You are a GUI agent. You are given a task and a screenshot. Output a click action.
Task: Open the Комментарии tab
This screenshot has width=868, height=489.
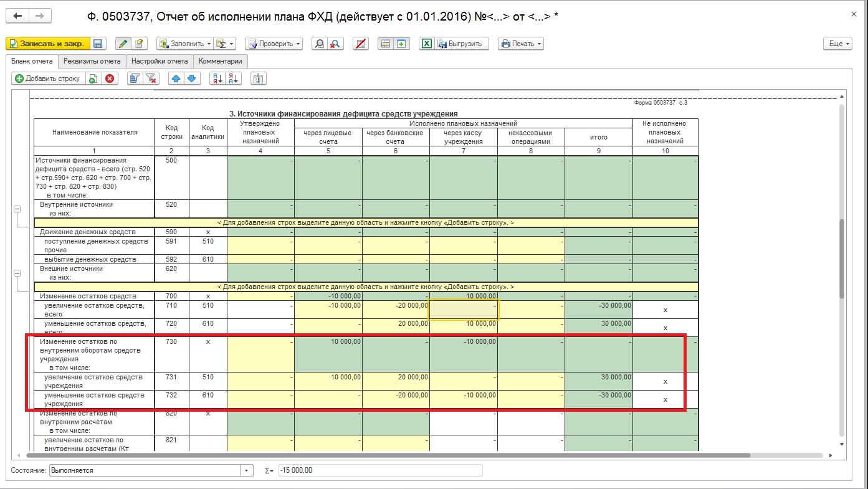220,61
